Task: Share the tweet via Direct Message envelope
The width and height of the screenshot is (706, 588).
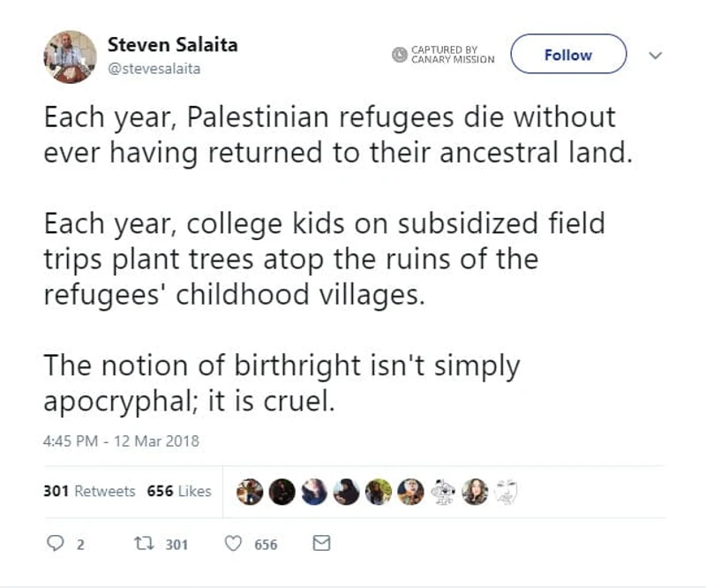Action: 321,545
